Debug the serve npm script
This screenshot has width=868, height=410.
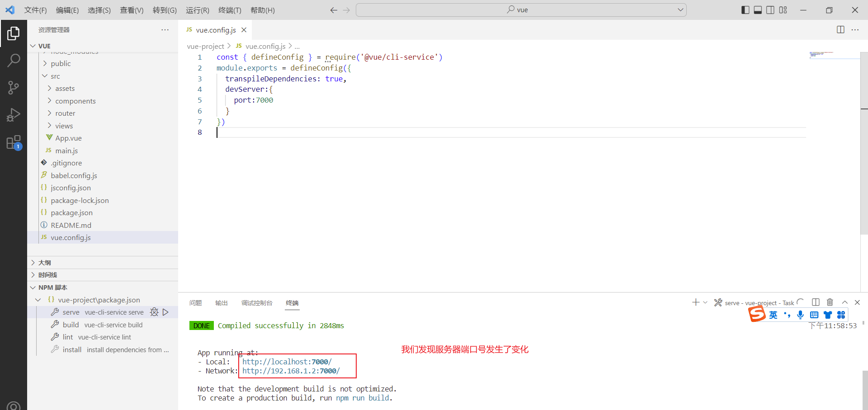pyautogui.click(x=154, y=312)
